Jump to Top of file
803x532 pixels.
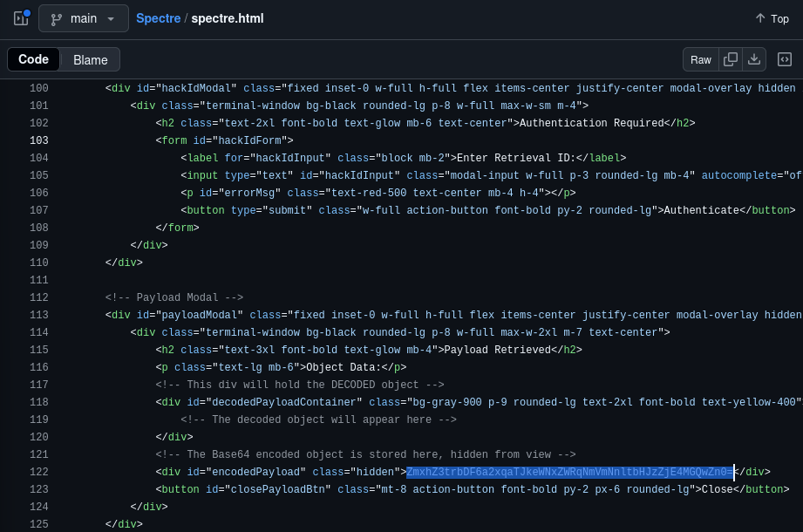point(772,18)
